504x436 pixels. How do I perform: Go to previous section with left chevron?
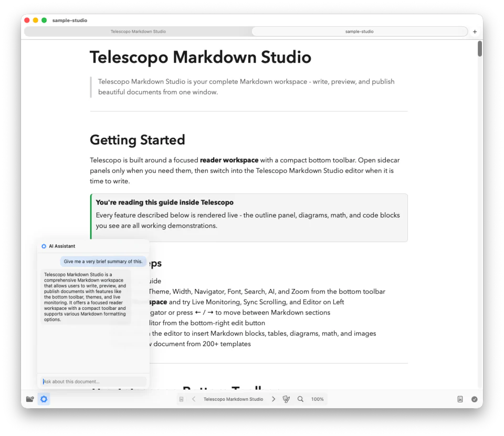click(194, 399)
